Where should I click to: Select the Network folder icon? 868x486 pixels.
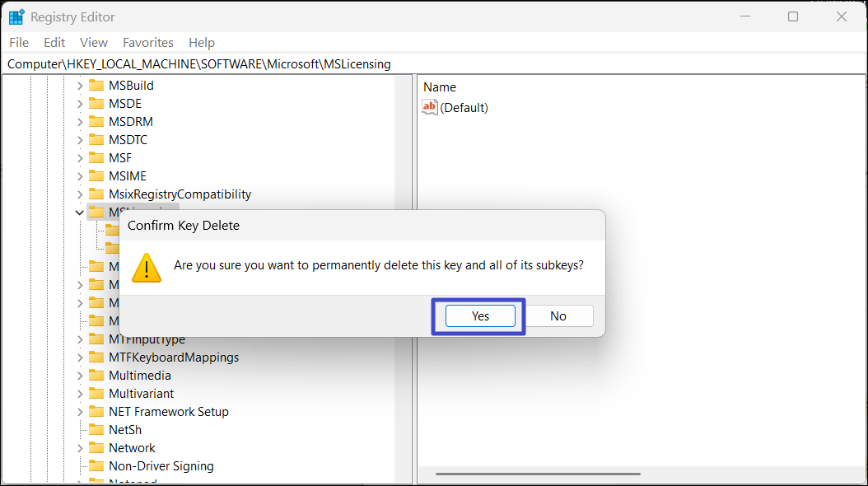coord(96,448)
